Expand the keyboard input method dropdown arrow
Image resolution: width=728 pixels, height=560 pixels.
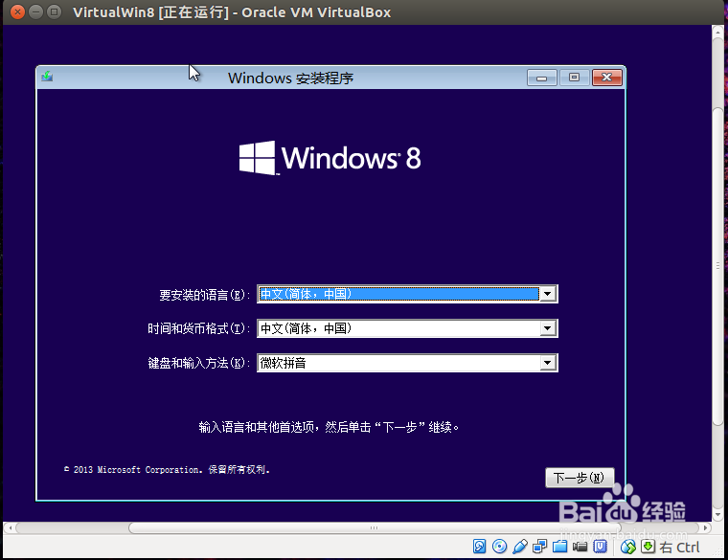tap(548, 363)
